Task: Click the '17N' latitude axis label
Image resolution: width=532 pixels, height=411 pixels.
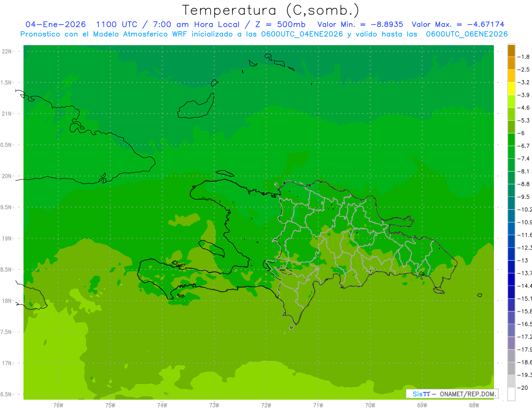Action: point(7,363)
